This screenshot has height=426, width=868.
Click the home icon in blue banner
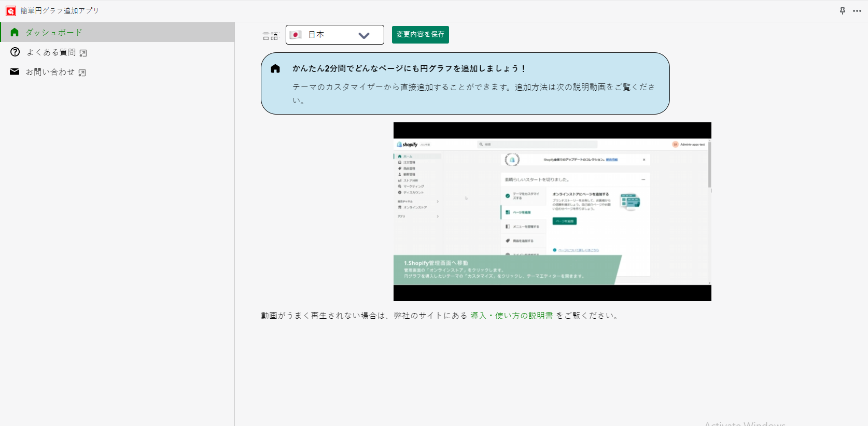[275, 68]
